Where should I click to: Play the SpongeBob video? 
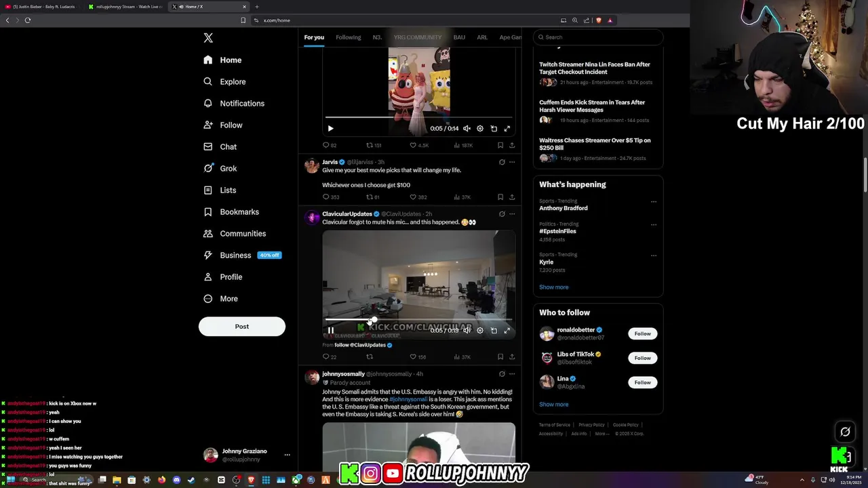point(330,128)
